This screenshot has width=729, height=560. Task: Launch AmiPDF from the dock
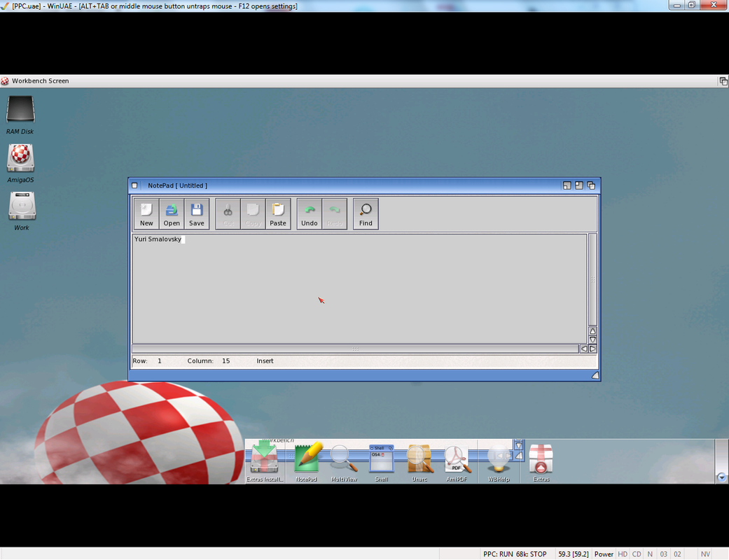(x=457, y=463)
